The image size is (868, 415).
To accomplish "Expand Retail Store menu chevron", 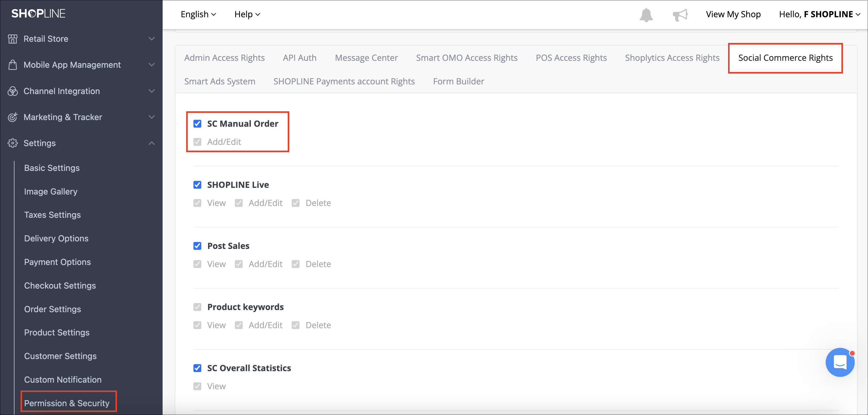I will click(x=152, y=39).
